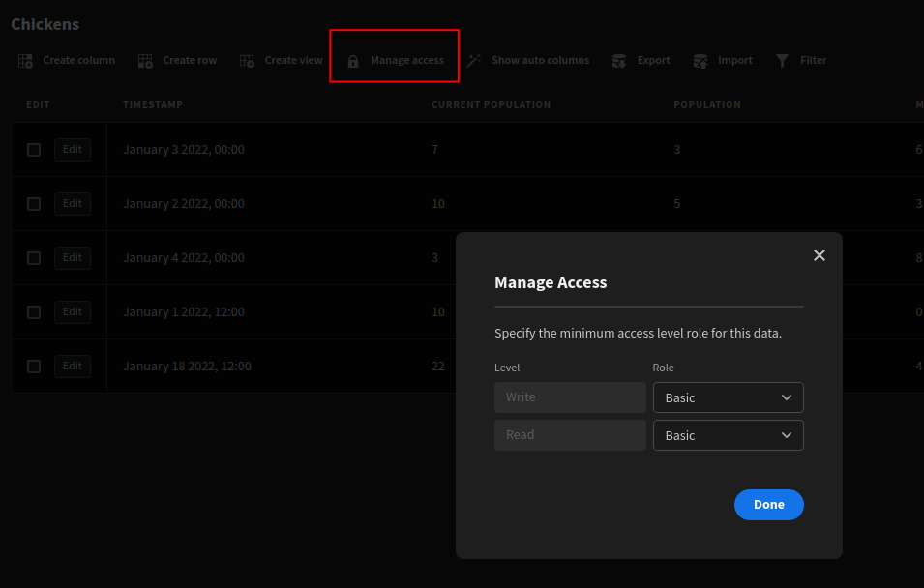Close the Manage Access dialog with X
This screenshot has height=588, width=924.
click(820, 255)
